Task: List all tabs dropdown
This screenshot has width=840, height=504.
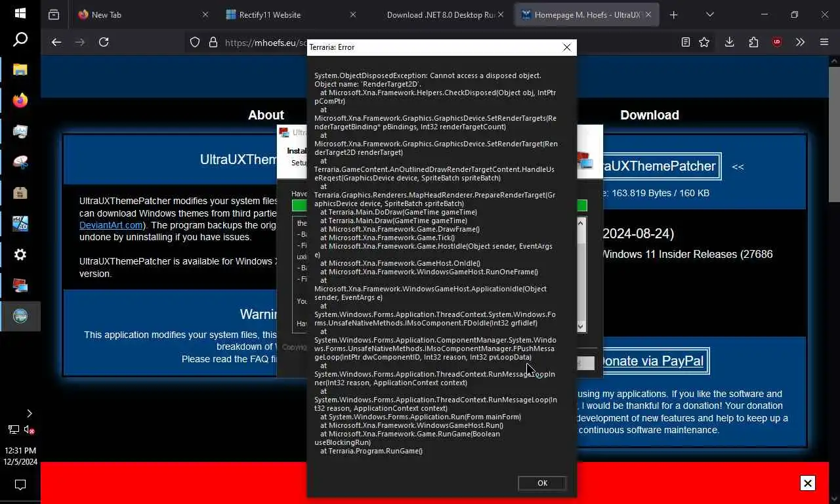Action: 709,14
